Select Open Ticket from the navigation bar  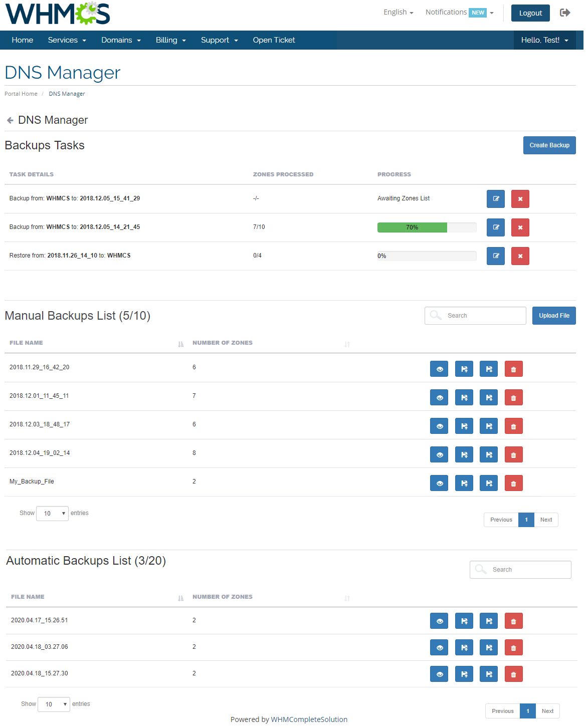[x=274, y=40]
